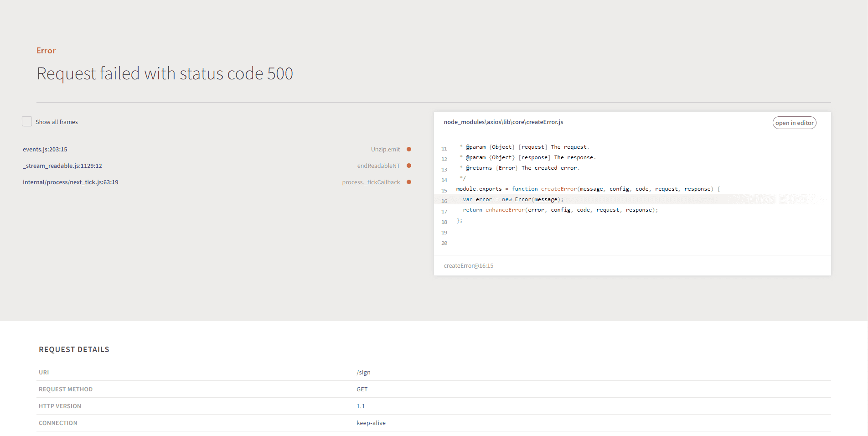Enable the Show all frames checkbox
The image size is (868, 436).
point(27,122)
